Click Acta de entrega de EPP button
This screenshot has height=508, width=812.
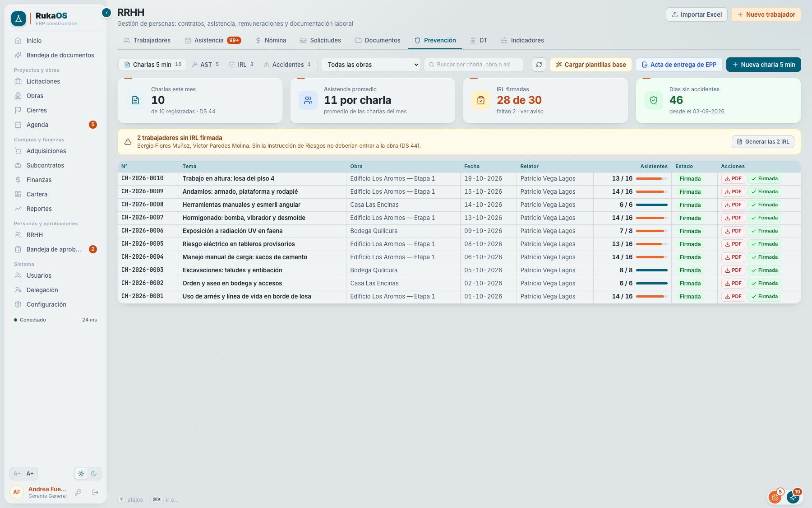679,65
